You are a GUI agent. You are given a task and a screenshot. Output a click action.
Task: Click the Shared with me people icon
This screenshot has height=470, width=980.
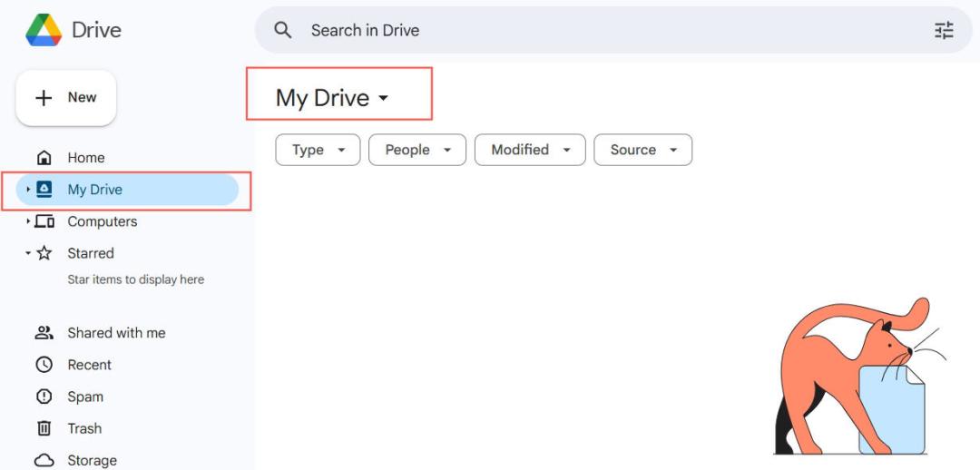(x=44, y=332)
